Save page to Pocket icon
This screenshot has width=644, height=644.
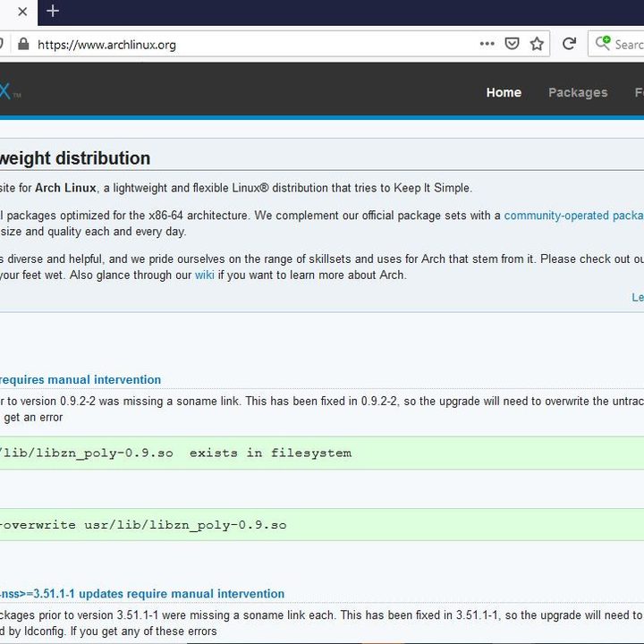tap(512, 44)
